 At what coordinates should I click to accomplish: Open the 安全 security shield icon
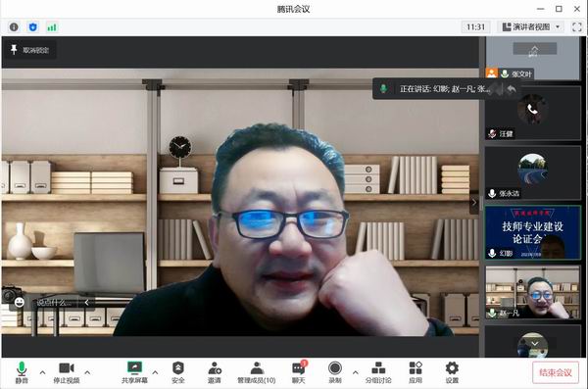tap(177, 372)
